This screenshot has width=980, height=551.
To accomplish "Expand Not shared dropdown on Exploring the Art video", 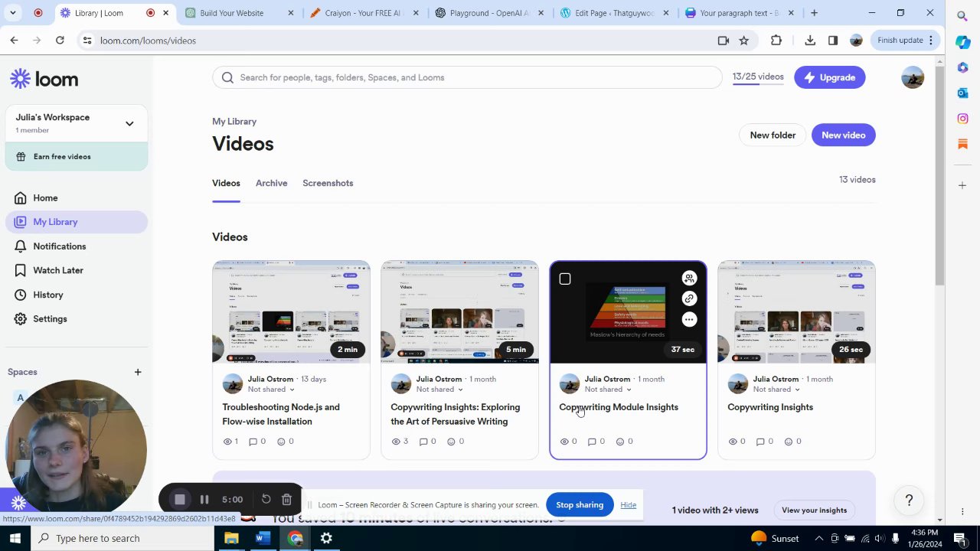I will [x=439, y=390].
